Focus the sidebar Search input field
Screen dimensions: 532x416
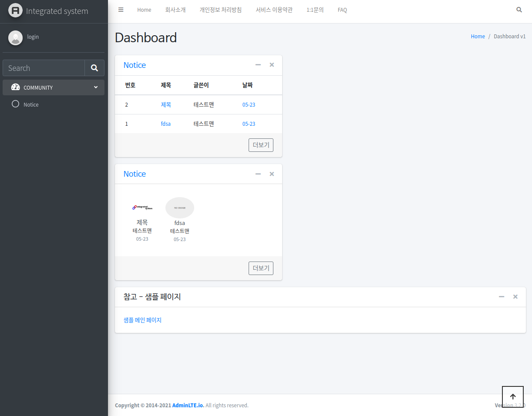click(x=44, y=68)
